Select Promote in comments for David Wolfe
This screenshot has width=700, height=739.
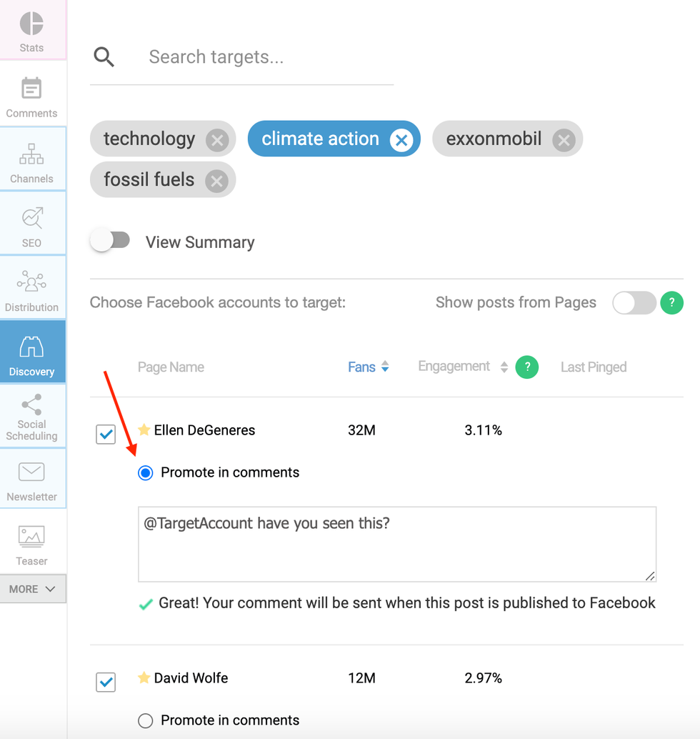click(146, 720)
